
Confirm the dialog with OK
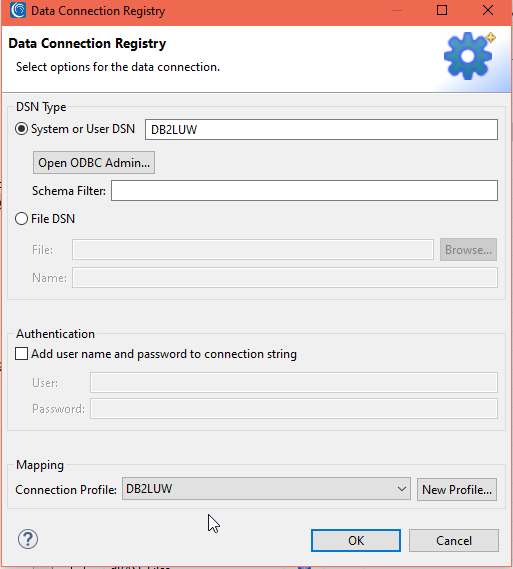click(x=356, y=540)
